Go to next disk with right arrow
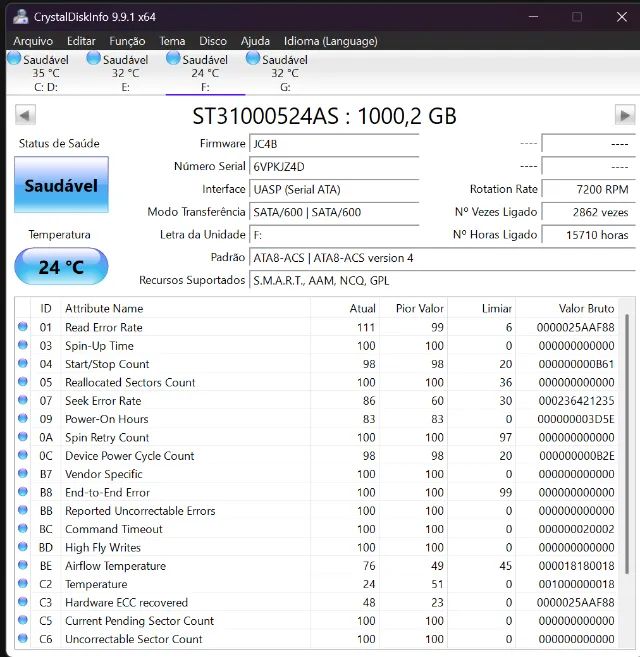Screen dimensions: 640x657 (625, 115)
